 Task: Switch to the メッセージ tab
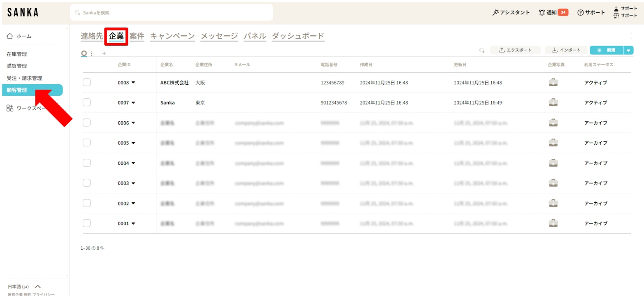click(219, 36)
